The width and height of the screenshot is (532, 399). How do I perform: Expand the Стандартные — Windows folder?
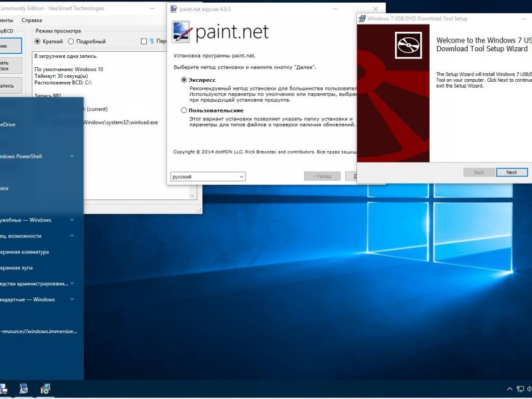point(72,300)
